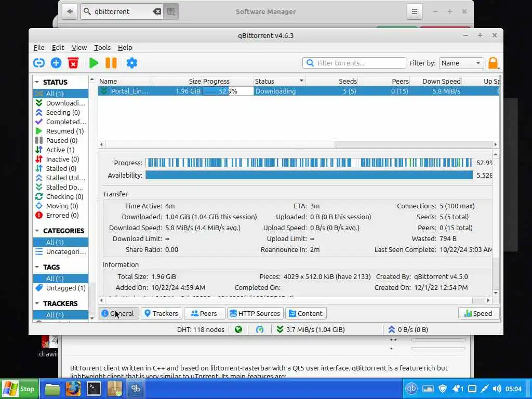The image size is (532, 399).
Task: Select the Downloading status filter
Action: (61, 103)
